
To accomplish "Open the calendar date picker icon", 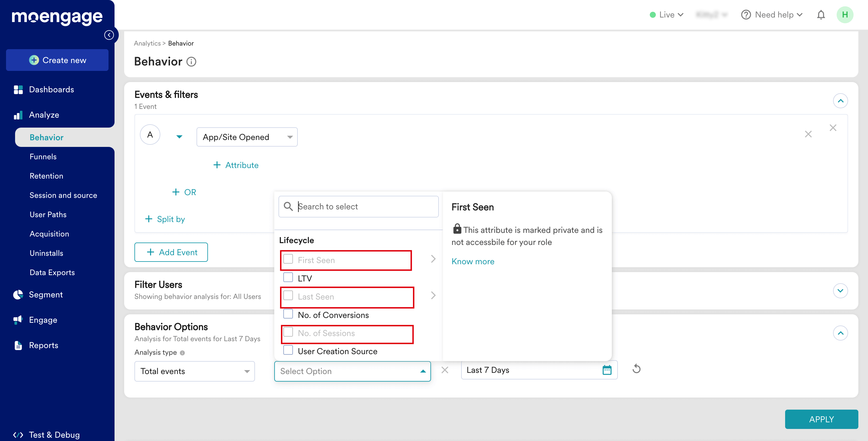I will (607, 370).
